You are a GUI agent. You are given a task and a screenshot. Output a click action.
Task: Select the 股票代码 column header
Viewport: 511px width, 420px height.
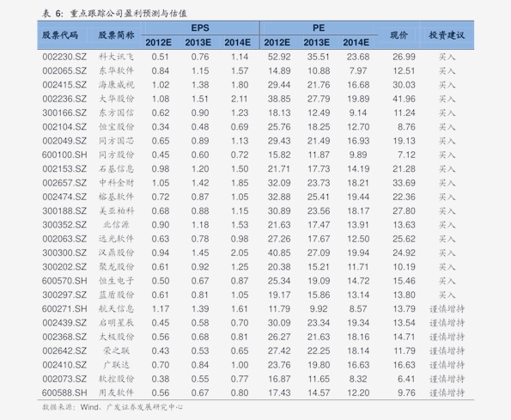60,35
